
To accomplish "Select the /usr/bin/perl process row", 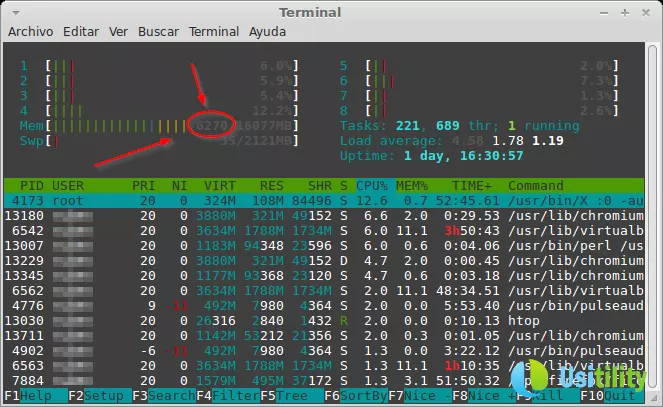I will pyautogui.click(x=300, y=245).
